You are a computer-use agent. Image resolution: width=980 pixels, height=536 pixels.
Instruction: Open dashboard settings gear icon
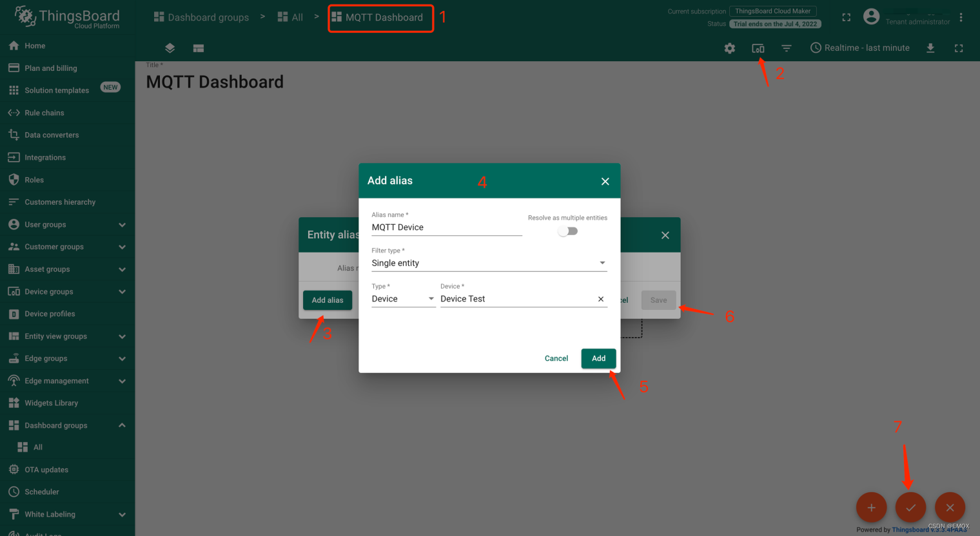729,48
